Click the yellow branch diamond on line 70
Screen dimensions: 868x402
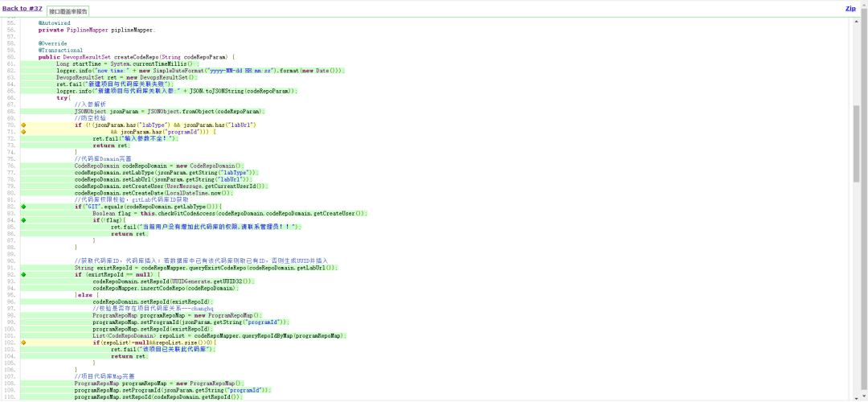[23, 125]
